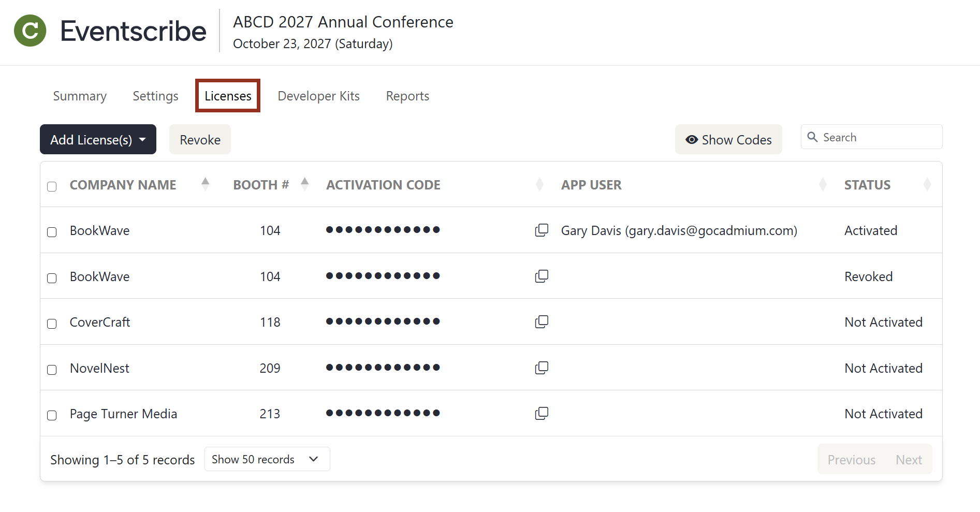The image size is (980, 512).
Task: Click the Eventscribe brand name
Action: (133, 31)
